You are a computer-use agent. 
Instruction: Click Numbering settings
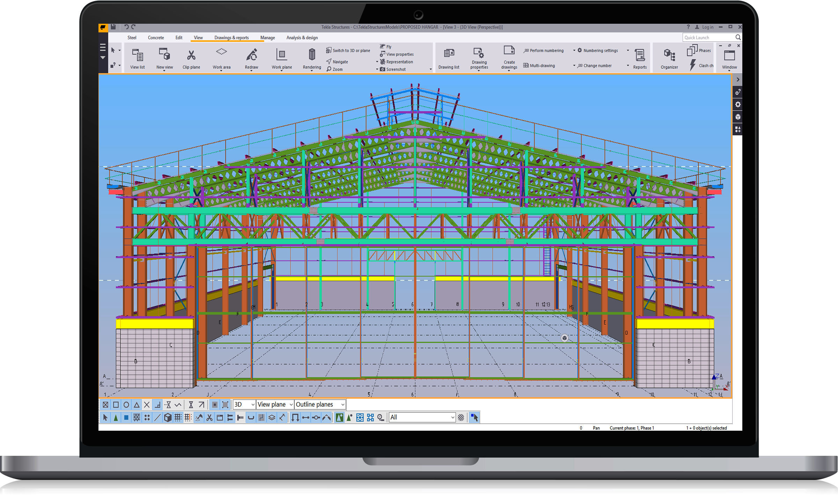pos(597,51)
